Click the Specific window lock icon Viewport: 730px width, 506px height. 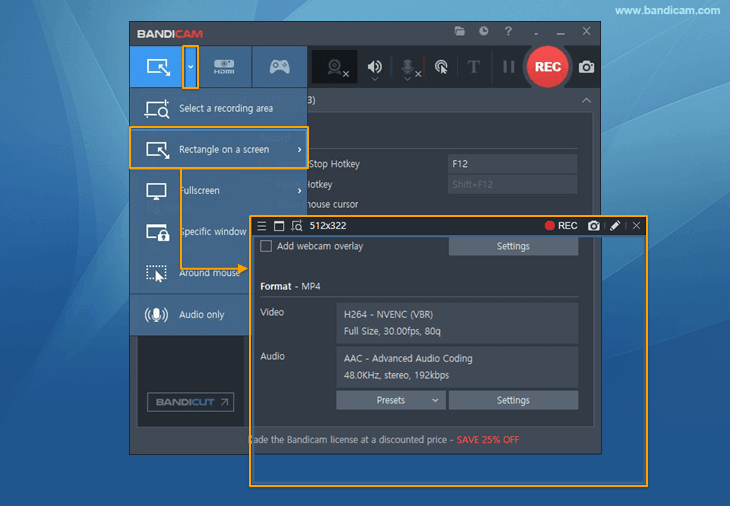tap(157, 232)
